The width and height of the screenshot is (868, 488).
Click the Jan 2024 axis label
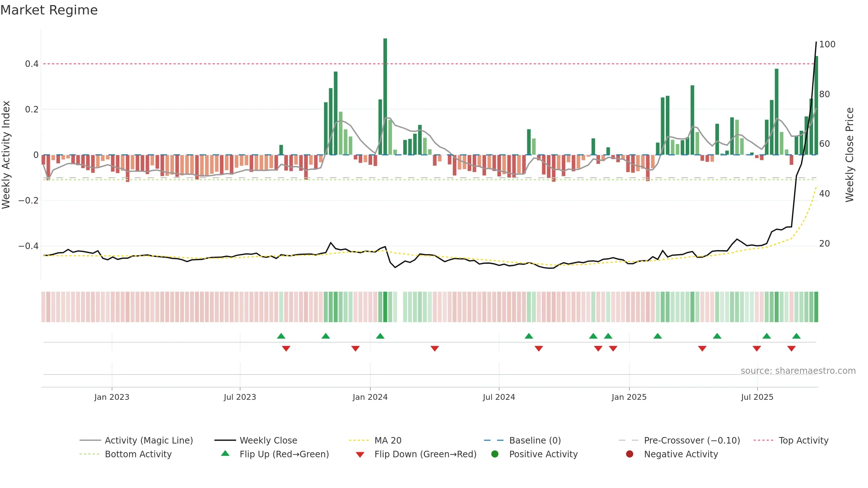[x=370, y=397]
